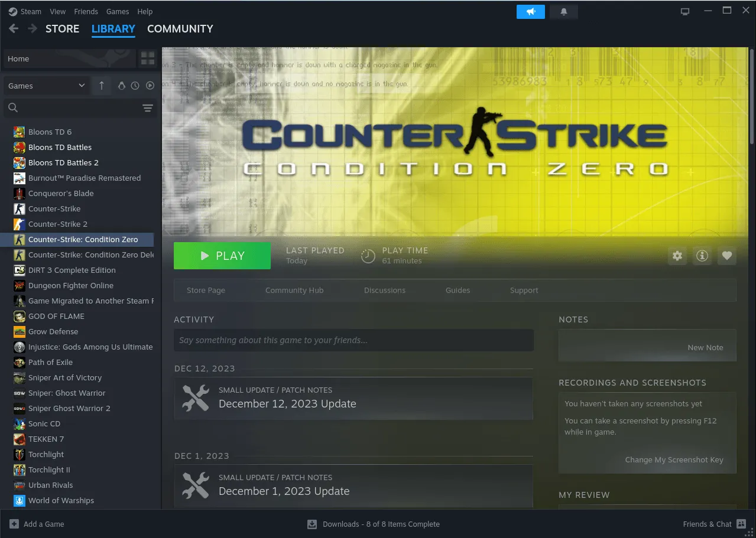Show game info via the info icon
This screenshot has width=756, height=538.
coord(702,256)
